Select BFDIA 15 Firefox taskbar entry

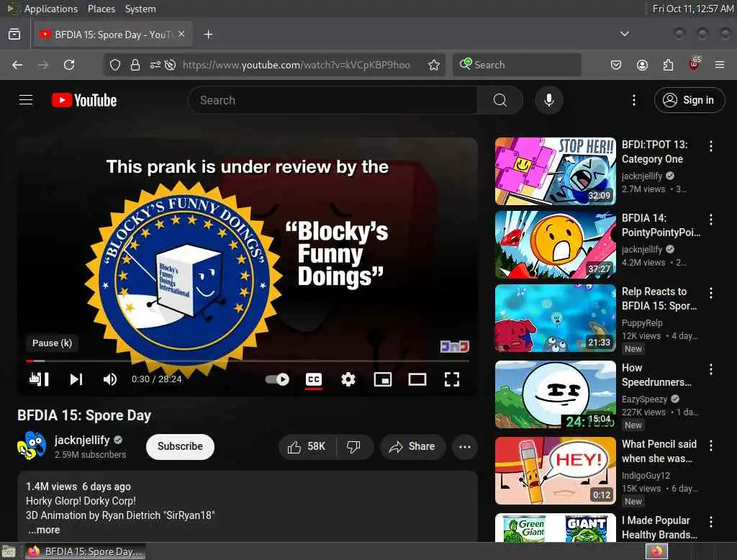coord(85,551)
